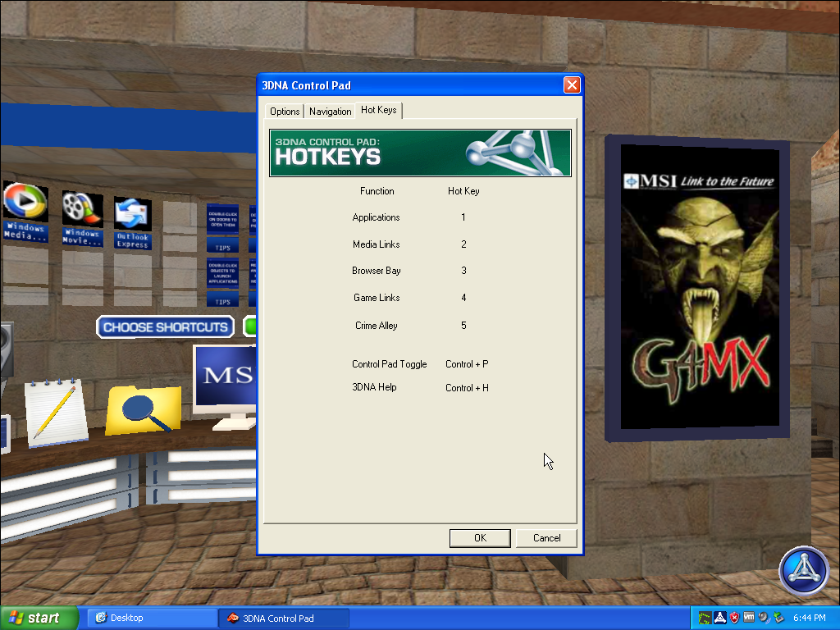Close the 3DNA Control Pad dialog
This screenshot has height=630, width=840.
(572, 85)
